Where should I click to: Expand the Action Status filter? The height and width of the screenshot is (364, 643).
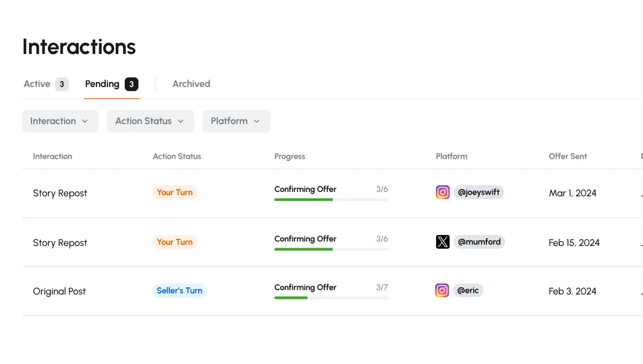pyautogui.click(x=150, y=121)
